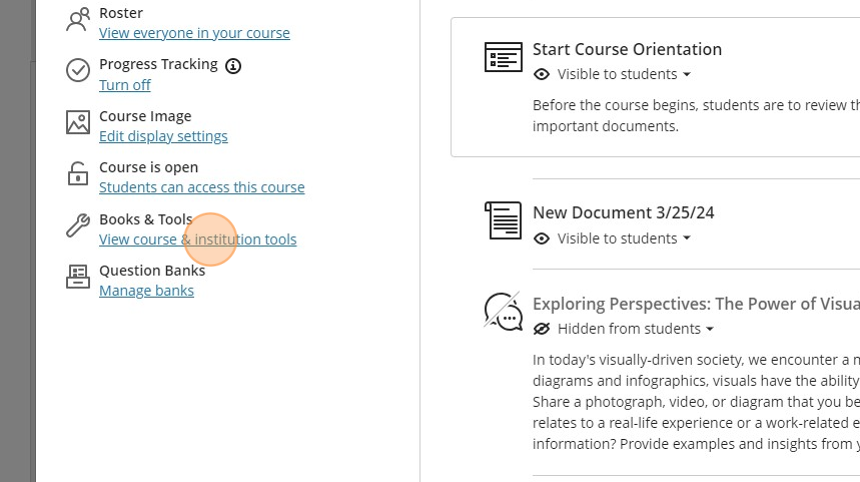Click the Exploring Perspectives discussion icon
Screen dimensions: 860x482
[x=503, y=311]
